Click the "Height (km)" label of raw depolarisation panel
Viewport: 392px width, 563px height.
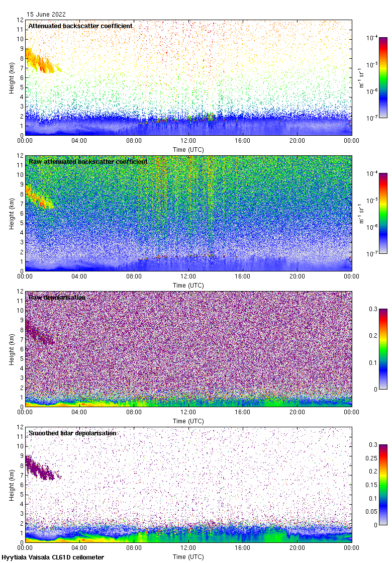(12, 349)
